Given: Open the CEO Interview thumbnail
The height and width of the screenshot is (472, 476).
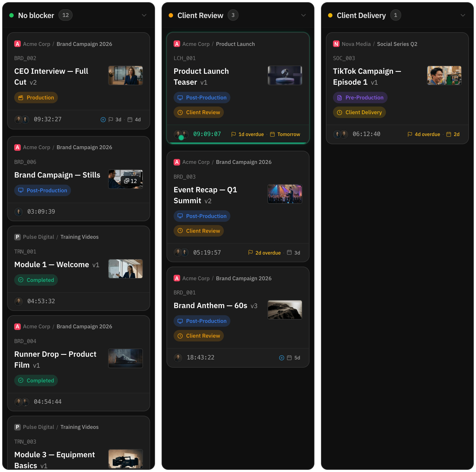Looking at the screenshot, I should (126, 75).
